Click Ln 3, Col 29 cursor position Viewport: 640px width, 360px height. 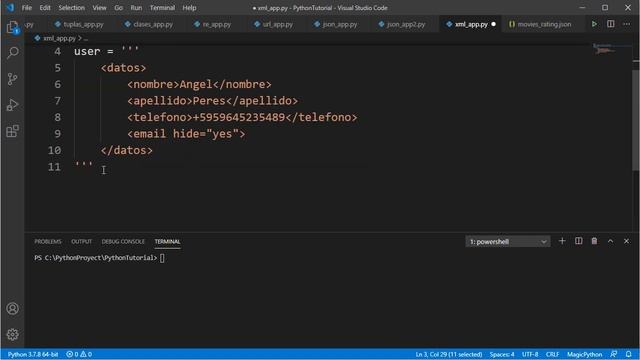point(449,354)
